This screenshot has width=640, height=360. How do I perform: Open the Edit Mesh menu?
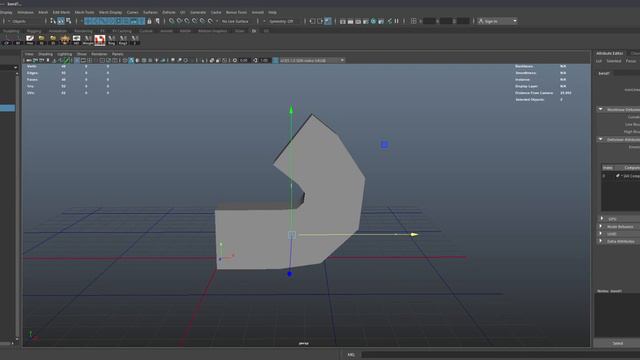point(61,12)
